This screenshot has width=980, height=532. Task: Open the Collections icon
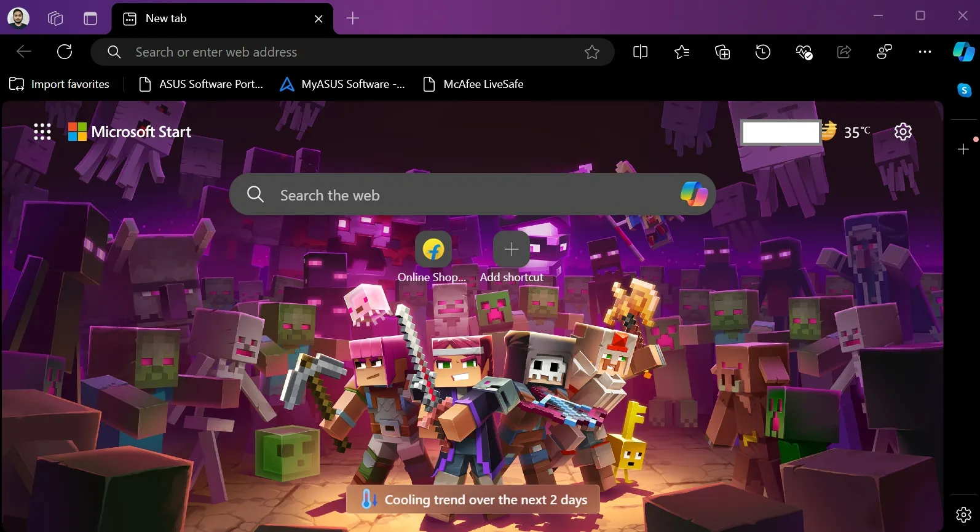[722, 52]
